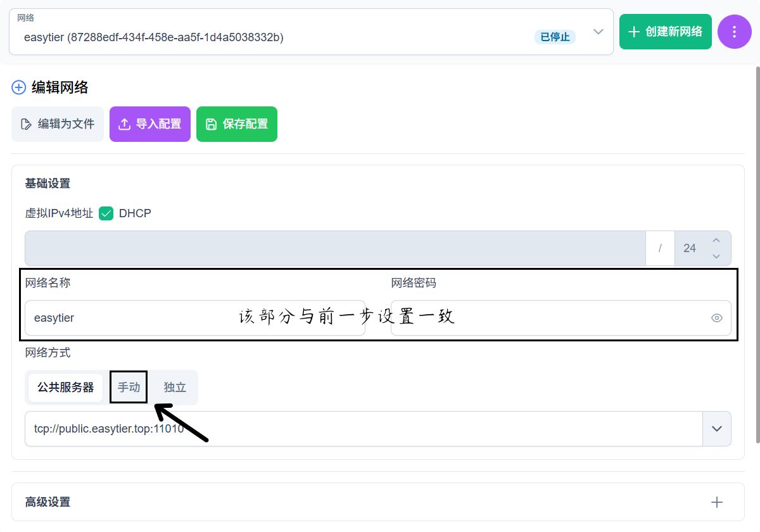
Task: Open the public server address dropdown
Action: pos(716,429)
